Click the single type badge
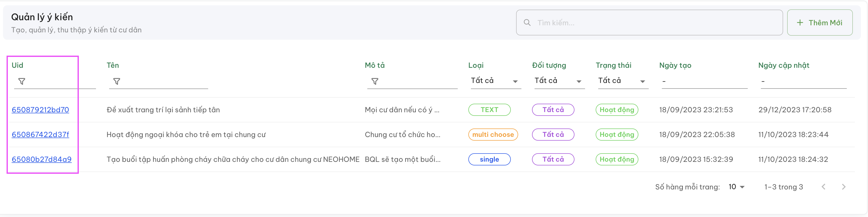The width and height of the screenshot is (868, 217). tap(489, 159)
